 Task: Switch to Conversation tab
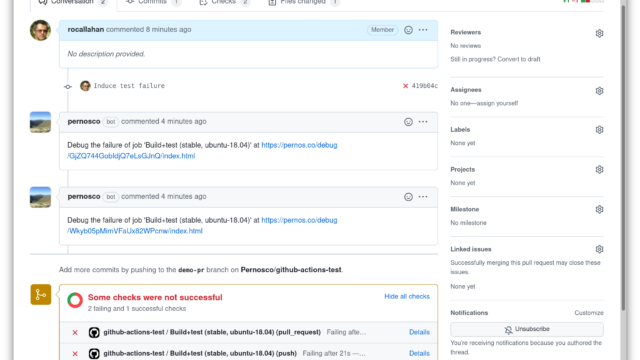pyautogui.click(x=72, y=2)
